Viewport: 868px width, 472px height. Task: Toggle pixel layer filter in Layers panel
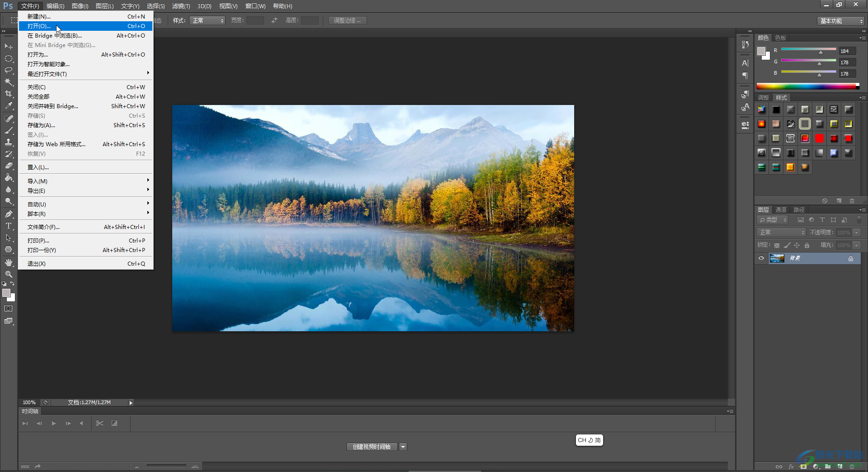801,220
